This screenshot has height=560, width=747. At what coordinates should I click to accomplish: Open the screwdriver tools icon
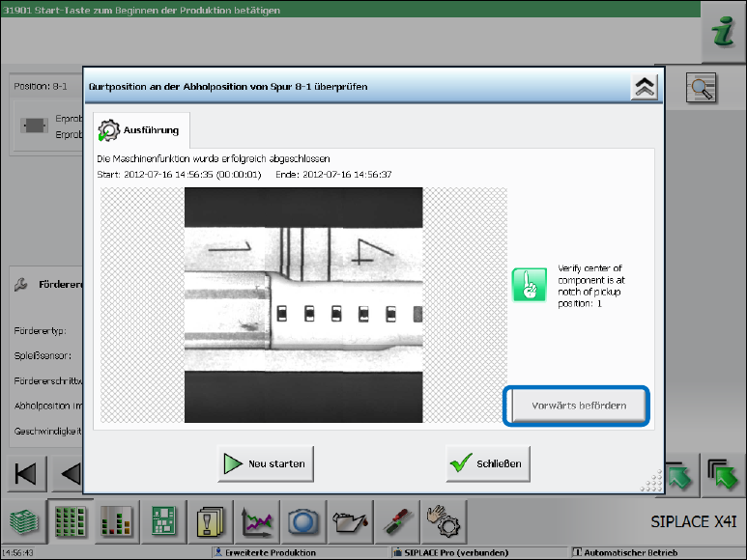(395, 522)
